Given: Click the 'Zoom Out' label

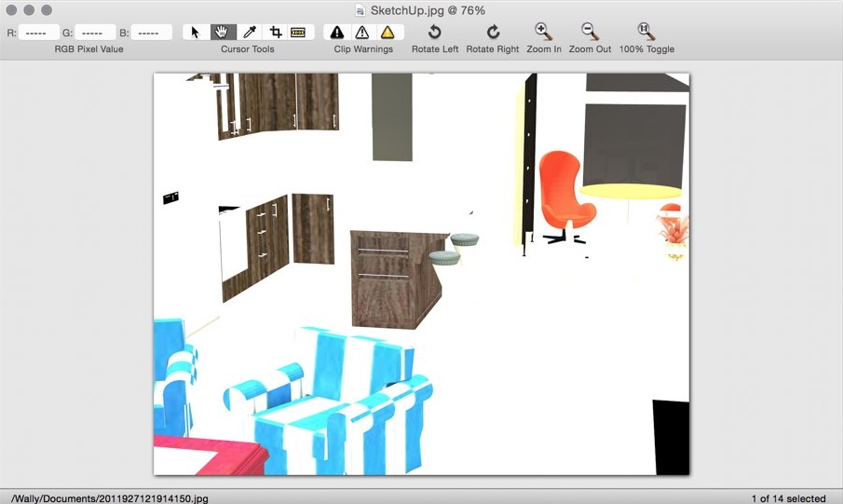Looking at the screenshot, I should [590, 49].
